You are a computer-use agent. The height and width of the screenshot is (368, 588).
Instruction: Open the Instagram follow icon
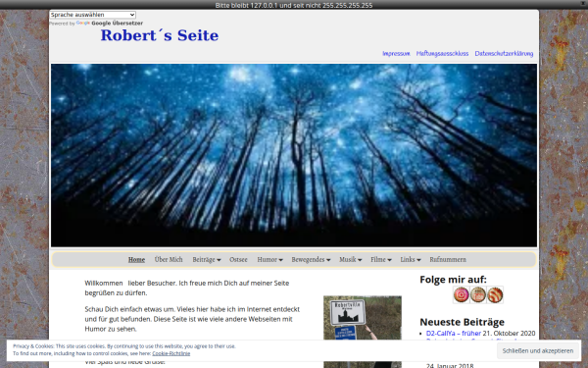pyautogui.click(x=462, y=294)
